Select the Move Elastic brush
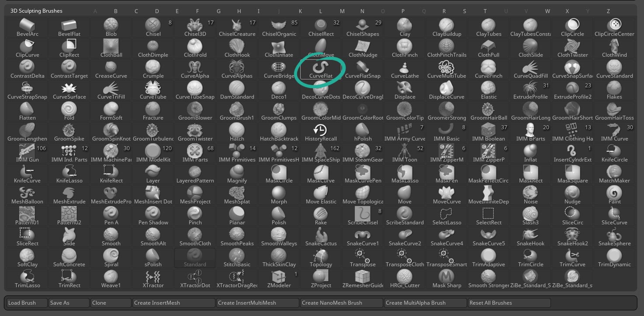Screen dimensions: 644x316 [x=321, y=195]
